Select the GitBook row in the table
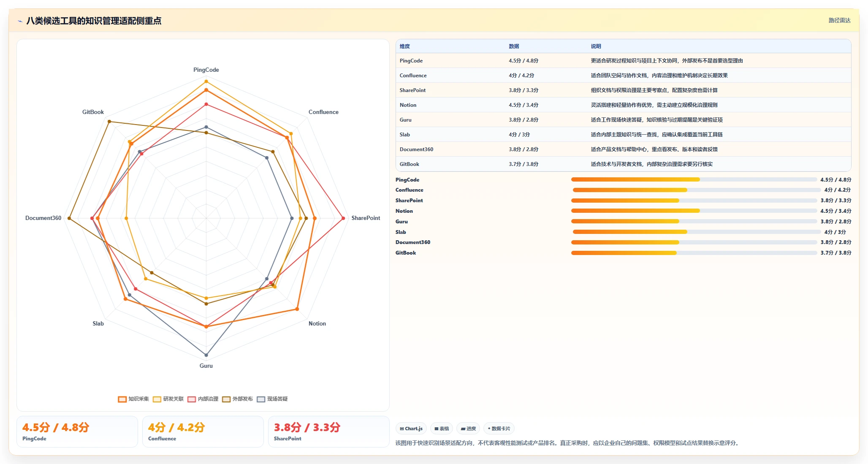The height and width of the screenshot is (464, 868). [623, 164]
